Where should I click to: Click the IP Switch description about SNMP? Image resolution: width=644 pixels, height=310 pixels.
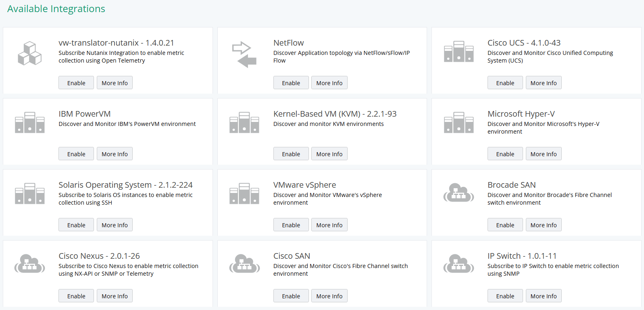[553, 270]
